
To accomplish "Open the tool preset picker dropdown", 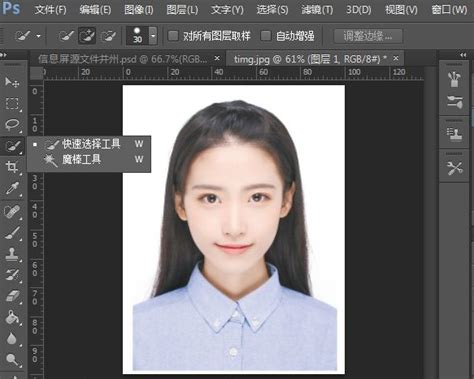I will pyautogui.click(x=39, y=35).
